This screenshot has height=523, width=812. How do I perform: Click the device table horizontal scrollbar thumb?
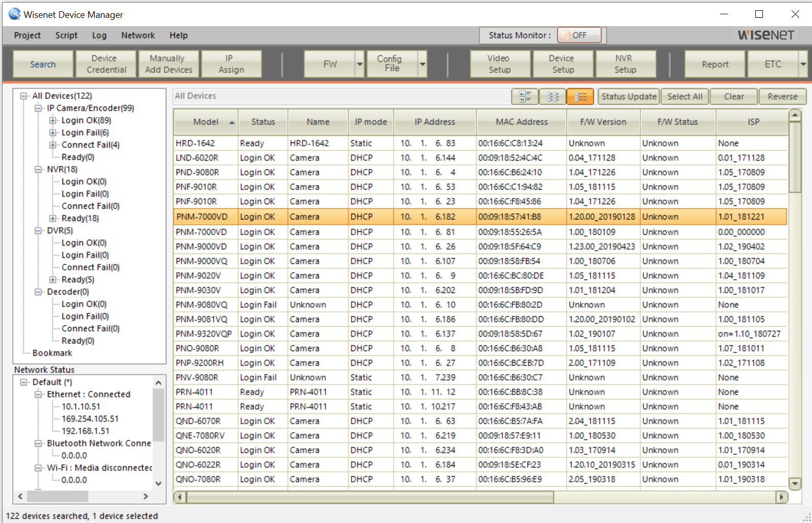point(371,497)
